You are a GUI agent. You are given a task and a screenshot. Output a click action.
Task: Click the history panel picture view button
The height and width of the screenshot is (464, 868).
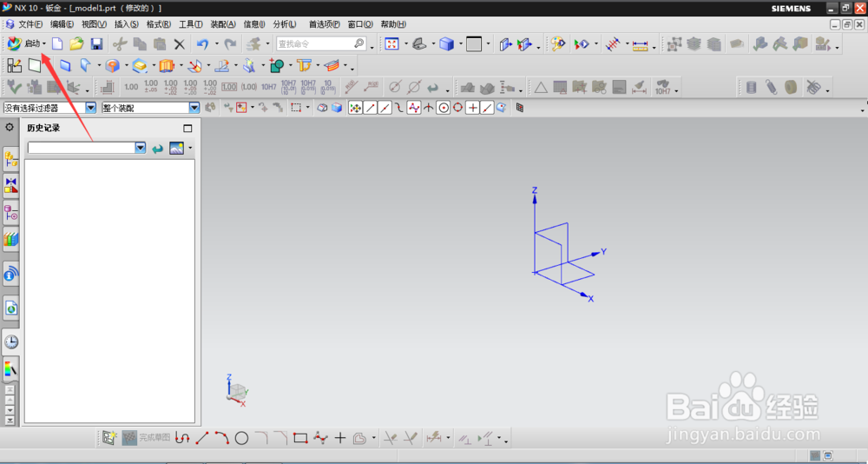176,148
